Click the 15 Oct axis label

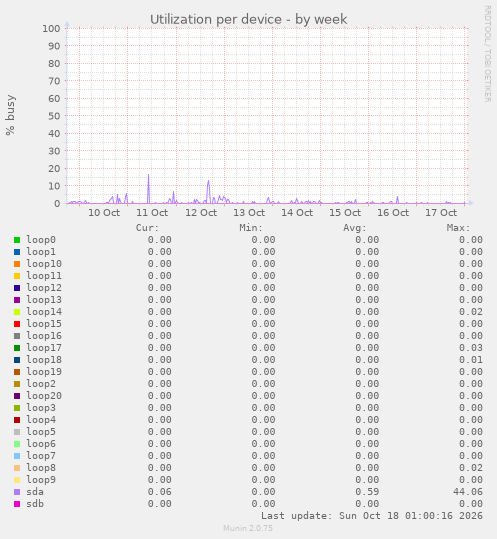coord(345,213)
